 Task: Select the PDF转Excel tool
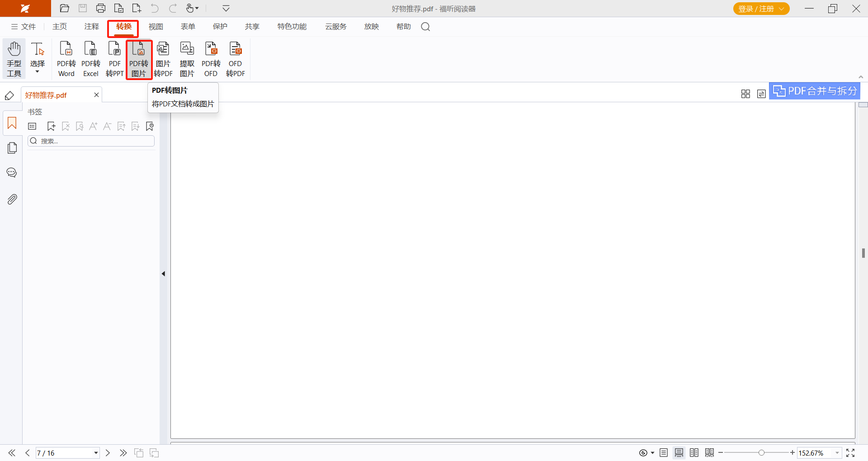click(x=90, y=59)
